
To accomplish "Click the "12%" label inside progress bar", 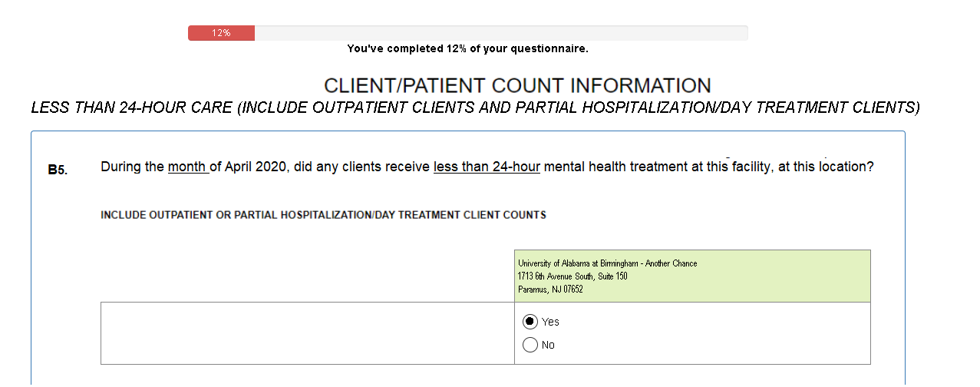I will (222, 33).
